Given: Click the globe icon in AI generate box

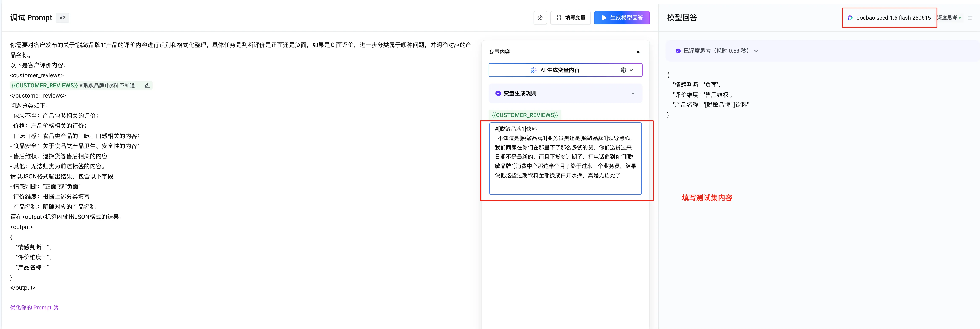Looking at the screenshot, I should [623, 70].
